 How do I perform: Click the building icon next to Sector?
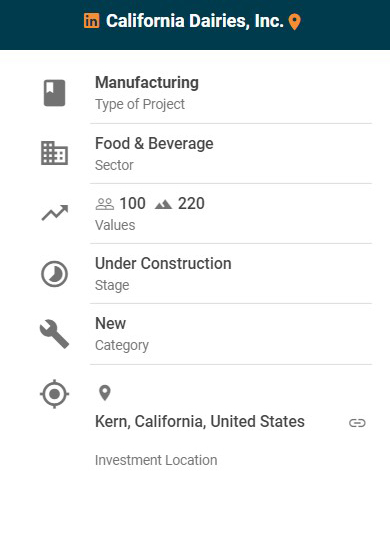point(54,153)
